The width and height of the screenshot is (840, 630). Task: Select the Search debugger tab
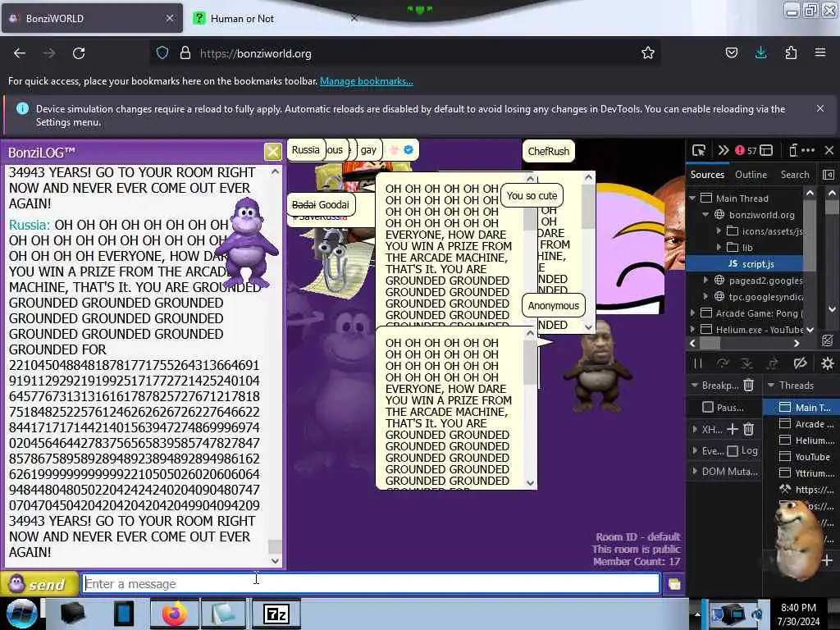tap(795, 175)
